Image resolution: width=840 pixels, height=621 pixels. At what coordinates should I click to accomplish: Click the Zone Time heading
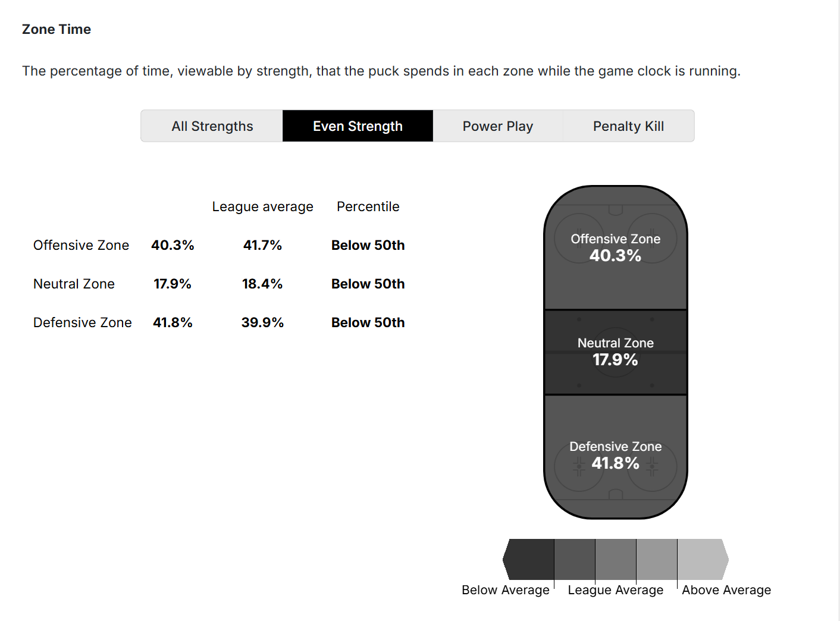click(57, 29)
